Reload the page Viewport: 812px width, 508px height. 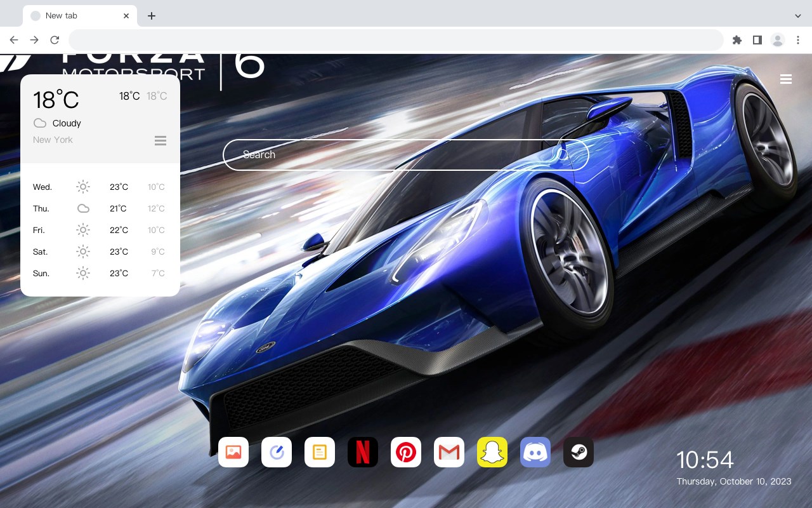tap(55, 40)
